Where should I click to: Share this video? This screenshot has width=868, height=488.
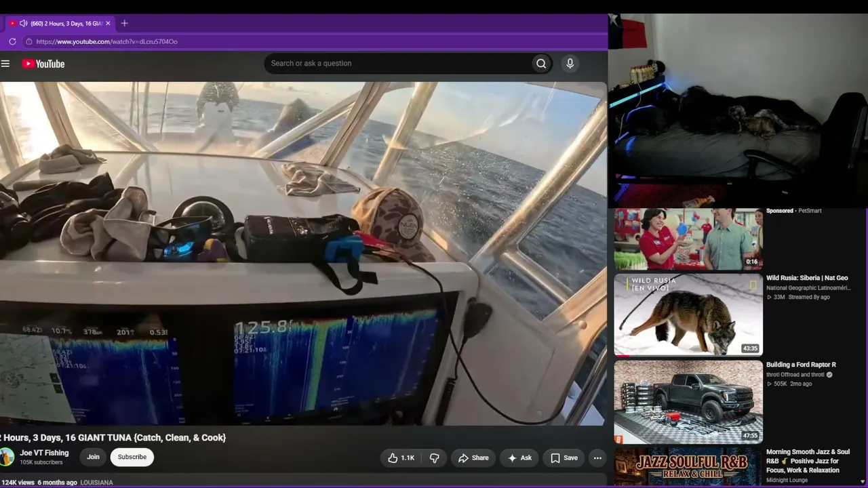click(x=473, y=458)
